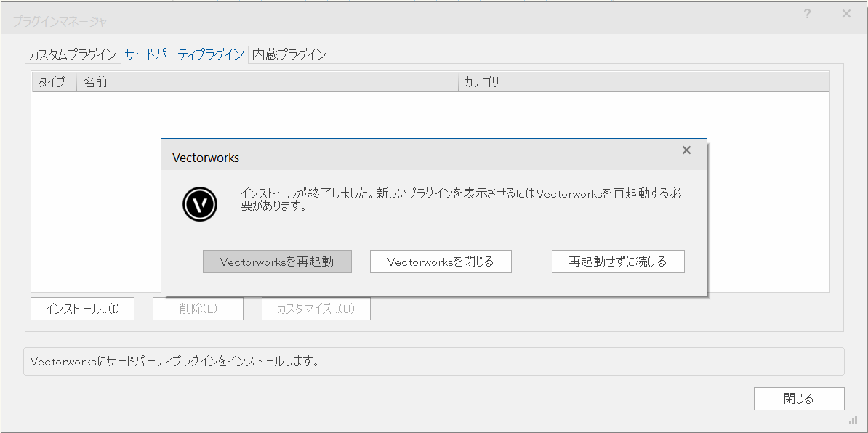The height and width of the screenshot is (433, 868).
Task: Choose 再起動せずに続ける to continue without restarting
Action: pos(618,262)
